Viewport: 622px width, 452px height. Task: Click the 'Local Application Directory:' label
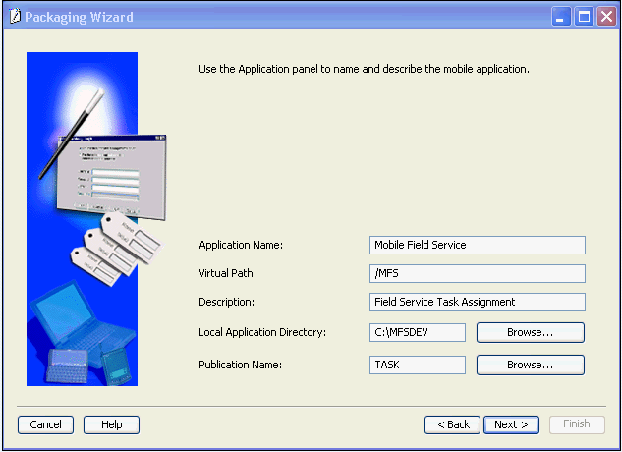tap(262, 332)
